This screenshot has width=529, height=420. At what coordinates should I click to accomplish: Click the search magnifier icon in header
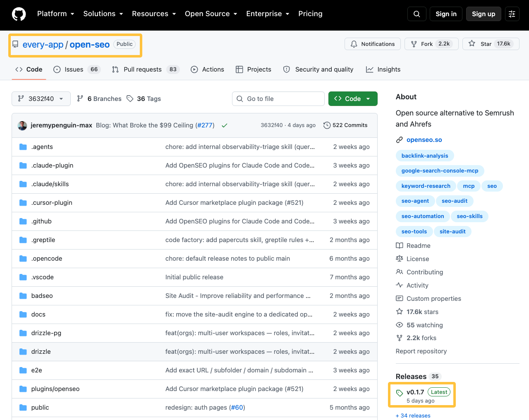click(x=416, y=14)
